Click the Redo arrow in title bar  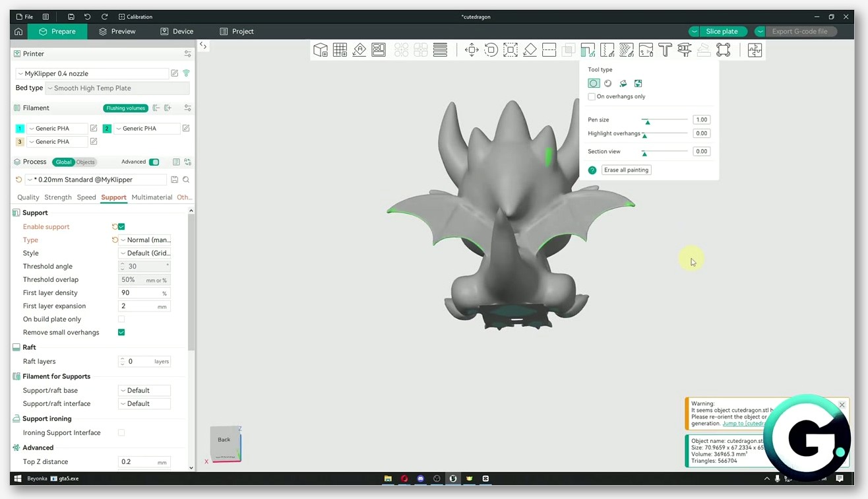tap(104, 17)
